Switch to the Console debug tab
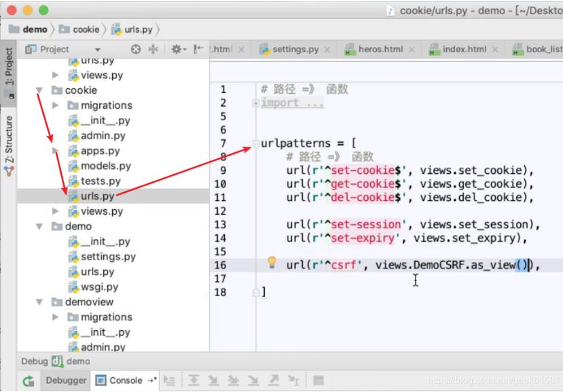This screenshot has height=392, width=563. pos(125,380)
